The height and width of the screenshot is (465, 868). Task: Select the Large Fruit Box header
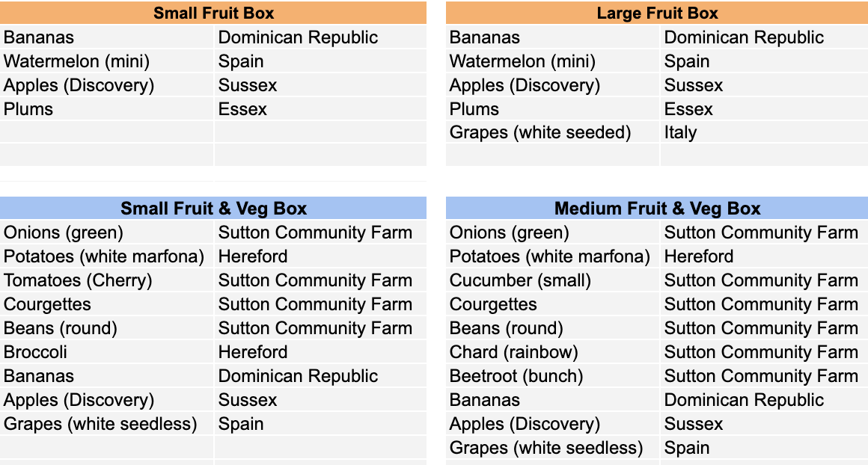point(657,13)
